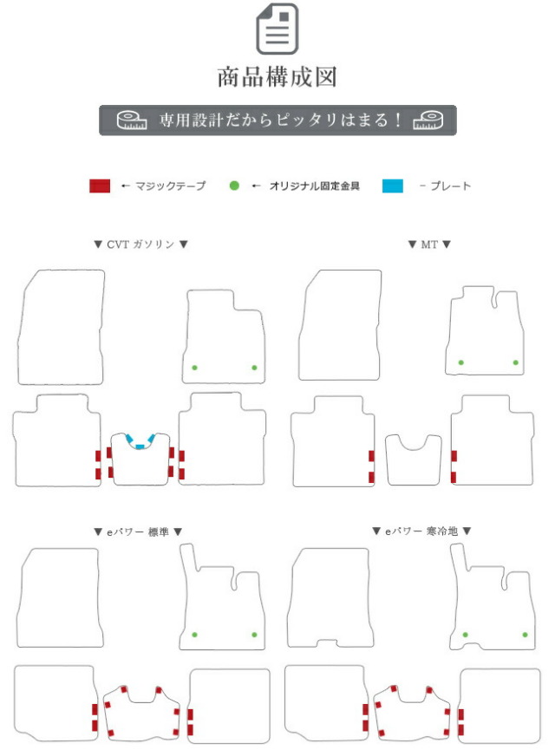Click the eパワー 寒冷地 driver mat

(x=493, y=596)
